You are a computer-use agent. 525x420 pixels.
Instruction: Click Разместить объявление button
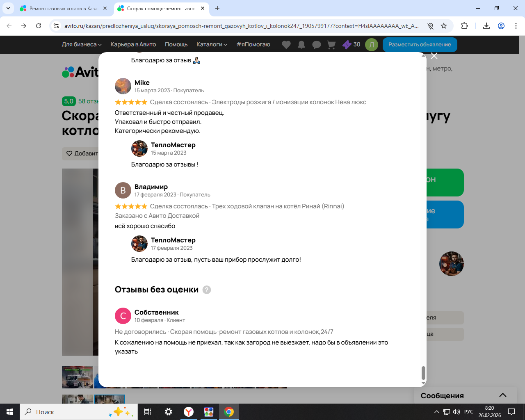tap(420, 44)
